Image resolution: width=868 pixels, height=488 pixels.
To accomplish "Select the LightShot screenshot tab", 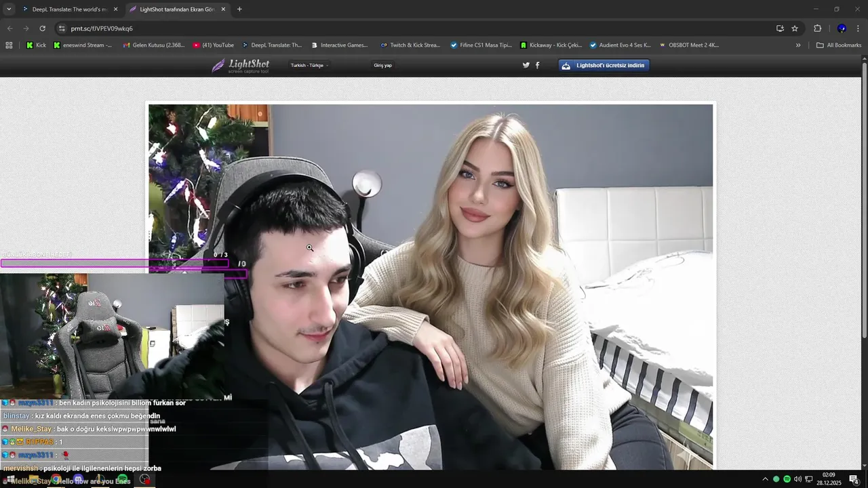I will [178, 9].
